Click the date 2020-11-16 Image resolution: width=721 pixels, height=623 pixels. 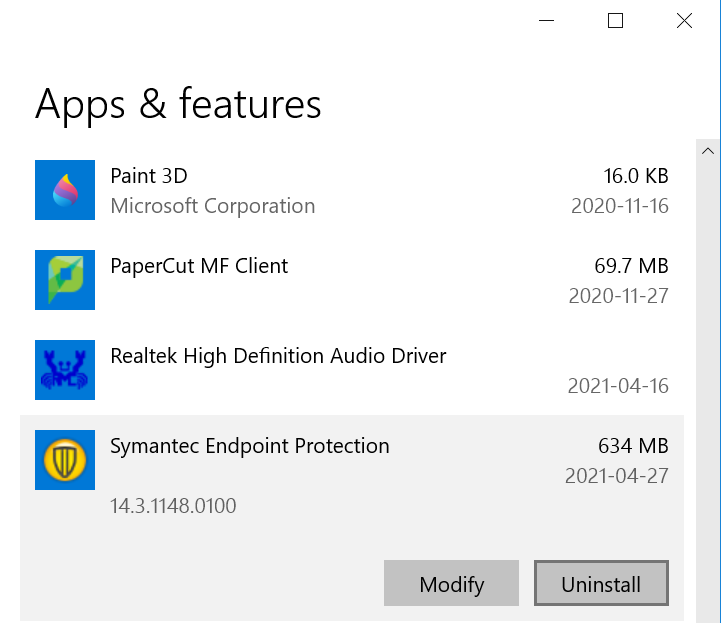tap(620, 206)
